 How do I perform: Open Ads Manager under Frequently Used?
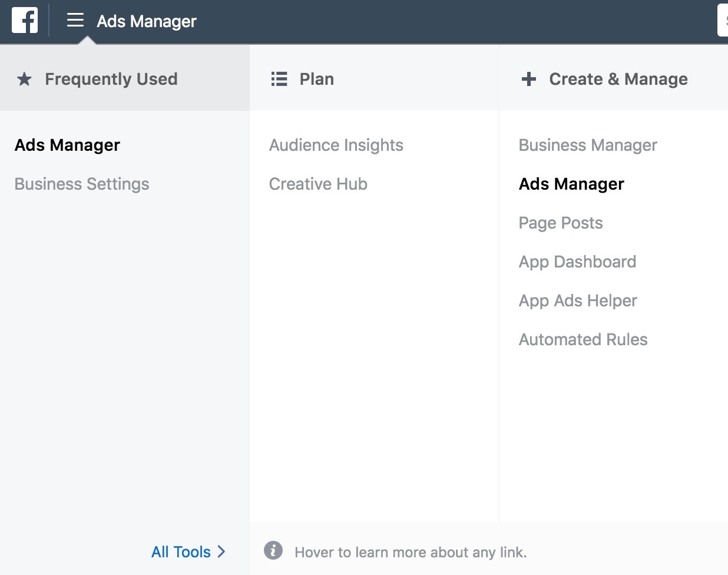tap(68, 145)
